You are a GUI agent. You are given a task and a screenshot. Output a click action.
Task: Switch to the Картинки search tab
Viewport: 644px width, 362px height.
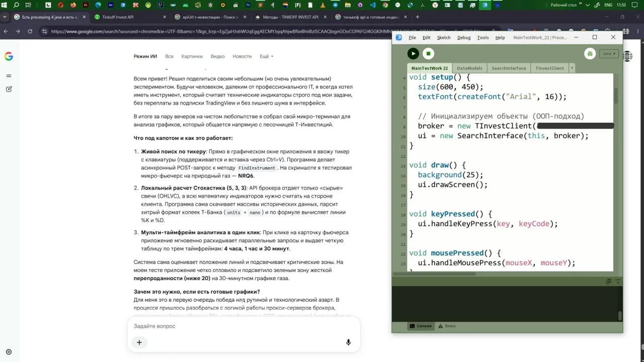point(192,56)
